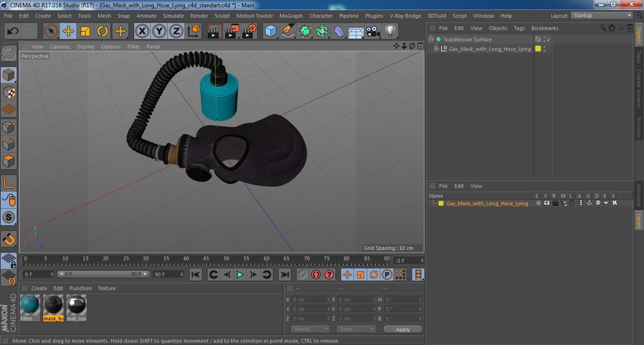Open the MoGraph menu

click(x=291, y=16)
